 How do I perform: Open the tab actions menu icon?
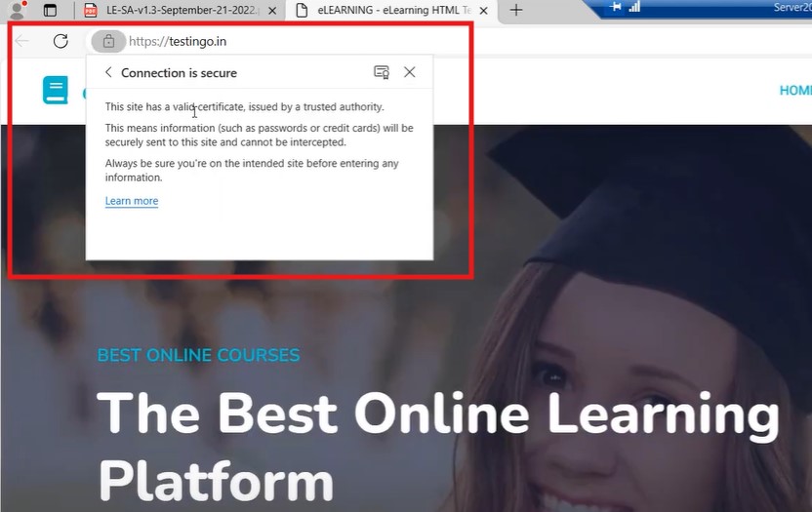[50, 11]
